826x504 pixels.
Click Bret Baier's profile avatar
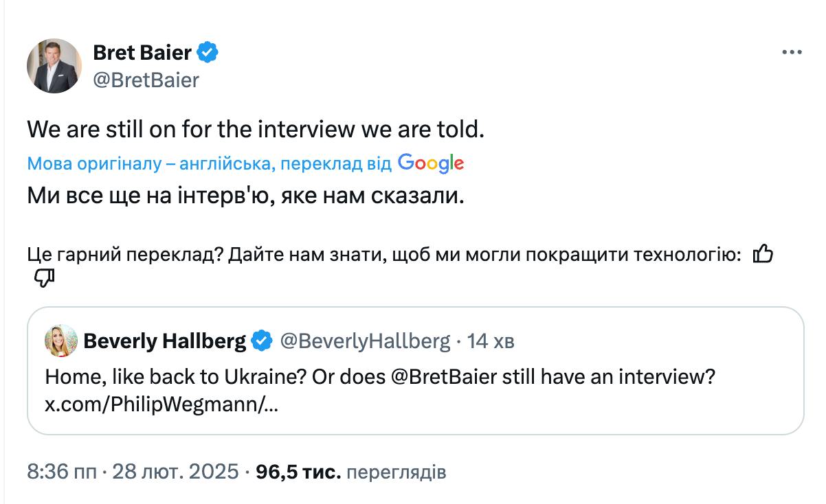click(54, 66)
